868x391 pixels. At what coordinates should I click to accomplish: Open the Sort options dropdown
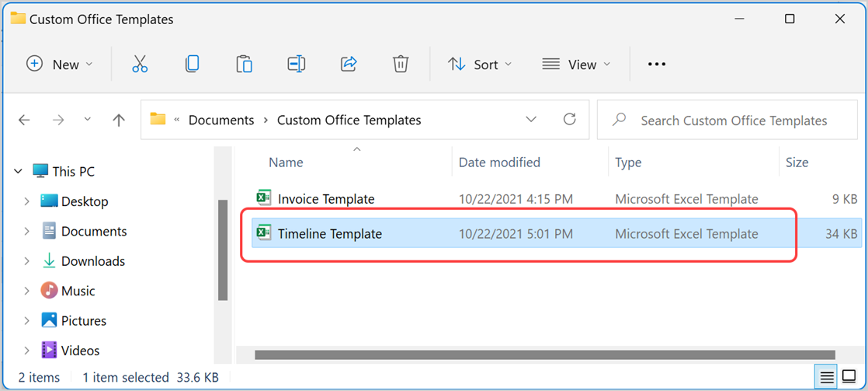click(480, 65)
